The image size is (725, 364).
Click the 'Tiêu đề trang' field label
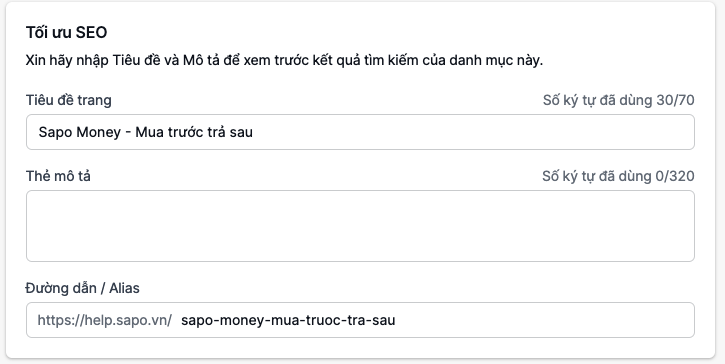(x=68, y=100)
